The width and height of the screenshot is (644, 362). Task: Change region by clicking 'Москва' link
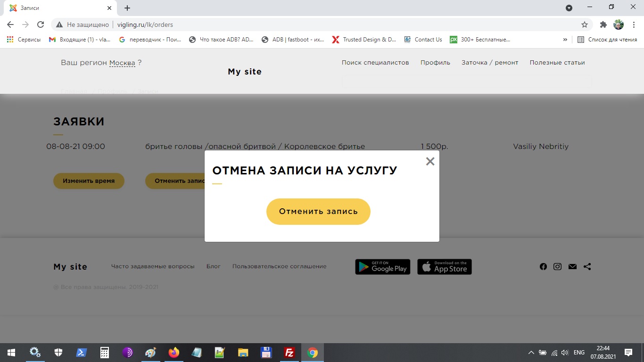[122, 62]
